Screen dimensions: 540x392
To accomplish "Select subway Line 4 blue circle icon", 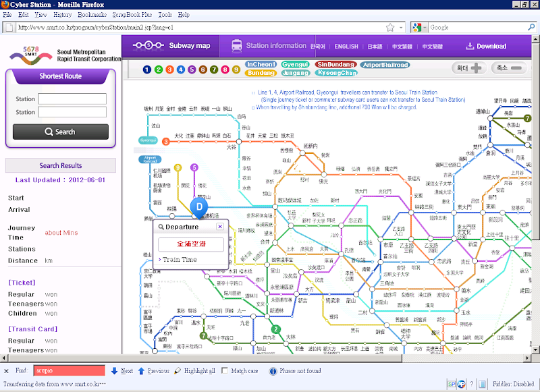I will click(x=181, y=69).
